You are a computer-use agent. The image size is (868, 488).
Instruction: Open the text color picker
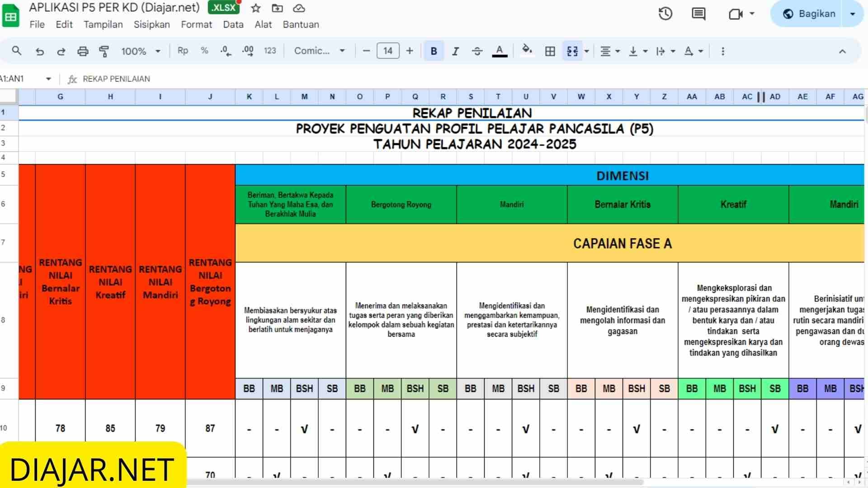500,51
